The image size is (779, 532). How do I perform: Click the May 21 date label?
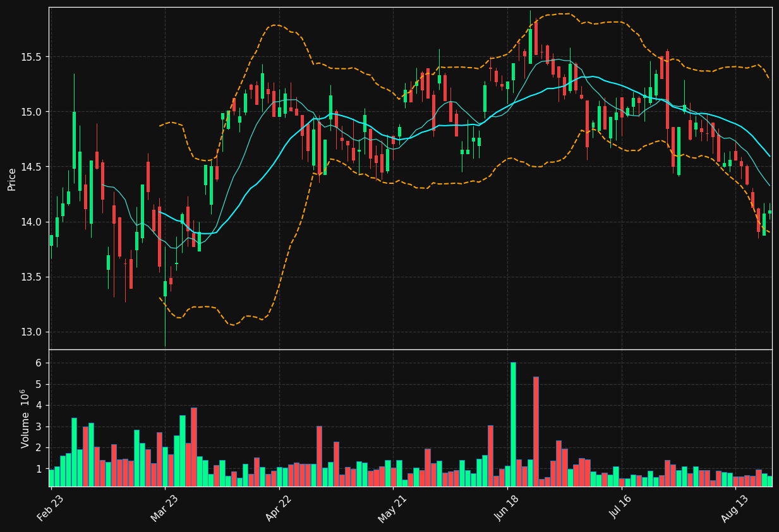[392, 509]
